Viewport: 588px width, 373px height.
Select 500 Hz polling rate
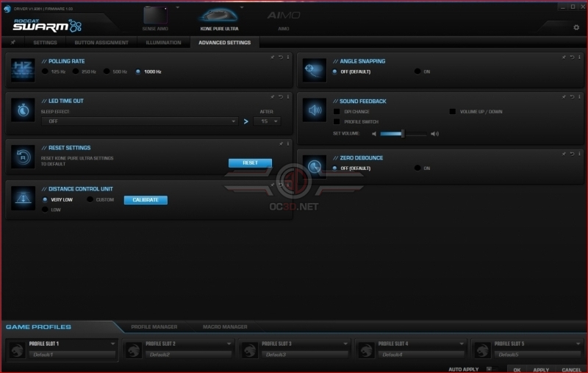point(107,71)
